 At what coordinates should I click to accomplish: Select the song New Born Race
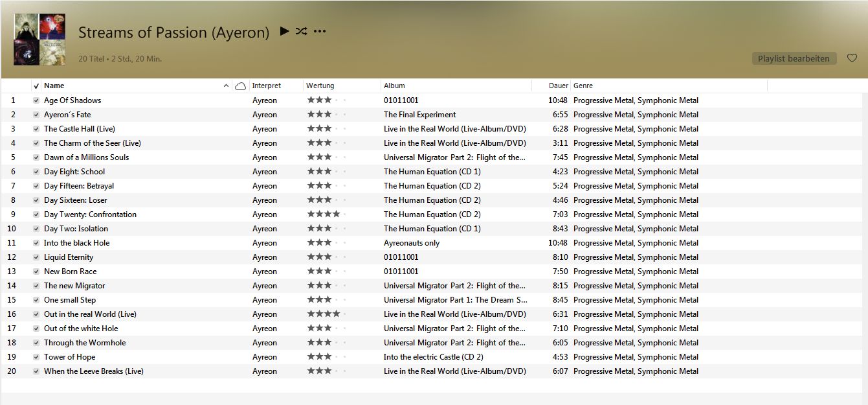click(x=70, y=272)
